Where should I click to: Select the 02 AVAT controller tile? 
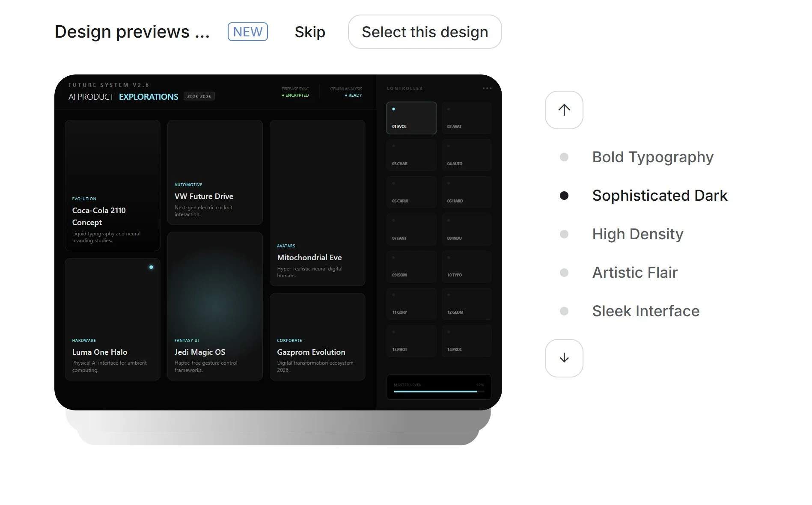(467, 118)
